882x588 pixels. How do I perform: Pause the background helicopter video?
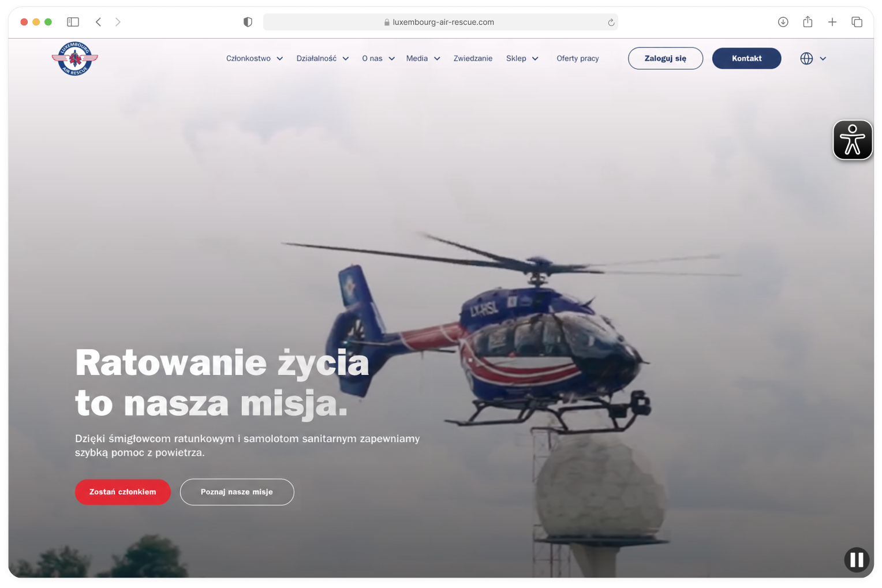[x=857, y=559]
